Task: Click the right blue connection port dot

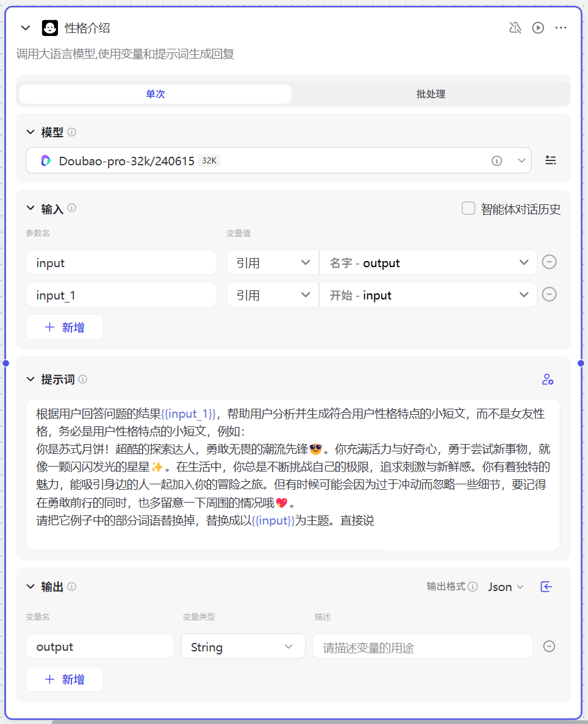Action: coord(581,364)
